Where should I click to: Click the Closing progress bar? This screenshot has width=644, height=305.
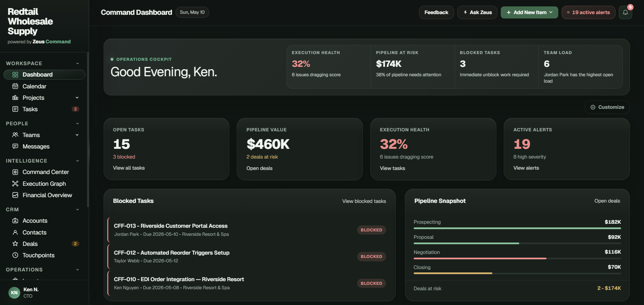point(517,273)
